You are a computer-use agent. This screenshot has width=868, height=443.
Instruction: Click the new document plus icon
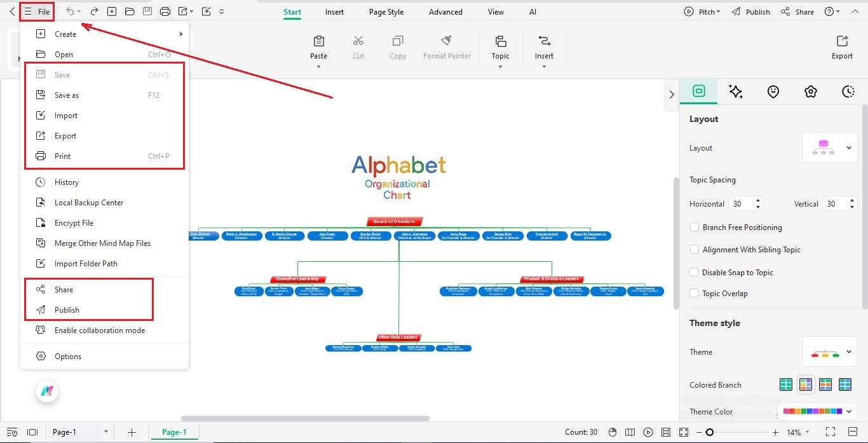[x=112, y=11]
